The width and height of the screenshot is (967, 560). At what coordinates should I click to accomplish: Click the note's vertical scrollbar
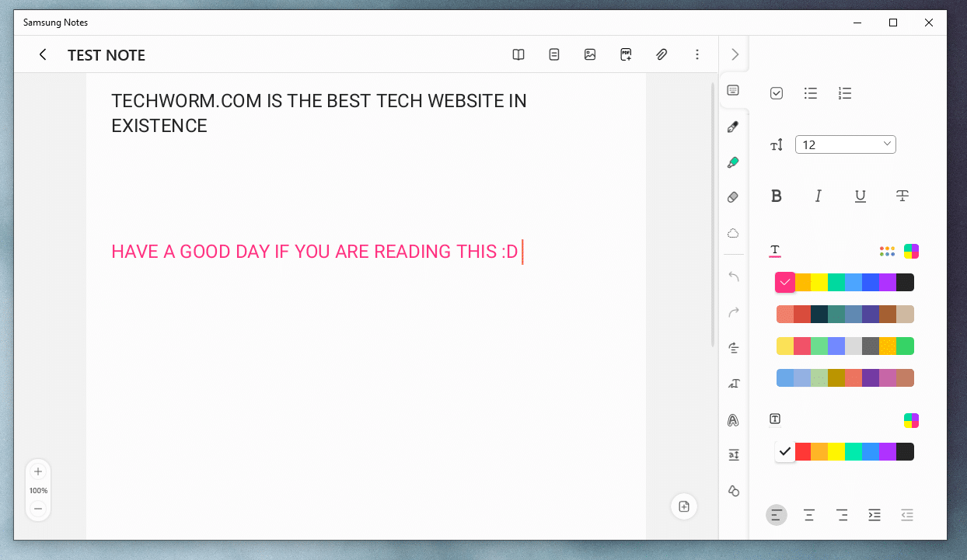click(x=713, y=214)
